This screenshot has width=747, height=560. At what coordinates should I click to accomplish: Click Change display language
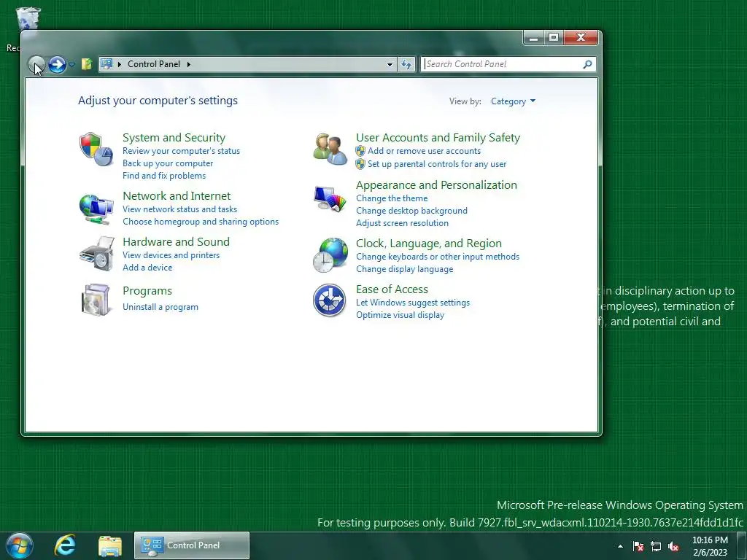tap(404, 269)
